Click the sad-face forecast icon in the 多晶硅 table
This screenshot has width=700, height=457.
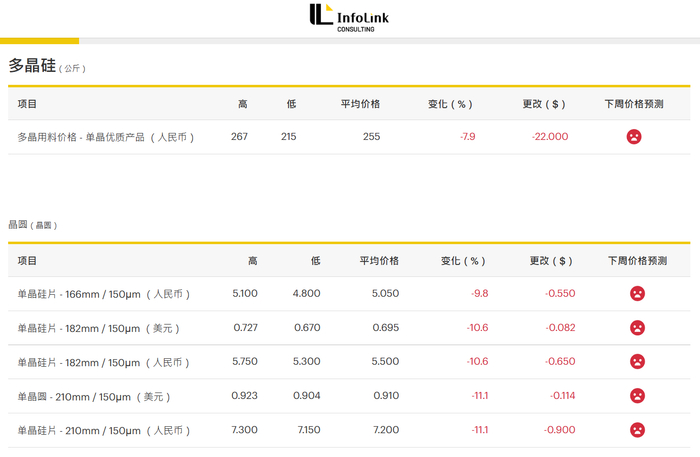[x=633, y=137]
